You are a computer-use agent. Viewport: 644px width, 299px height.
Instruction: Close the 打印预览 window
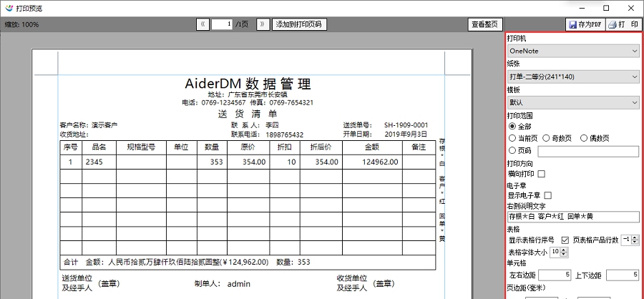[x=631, y=8]
